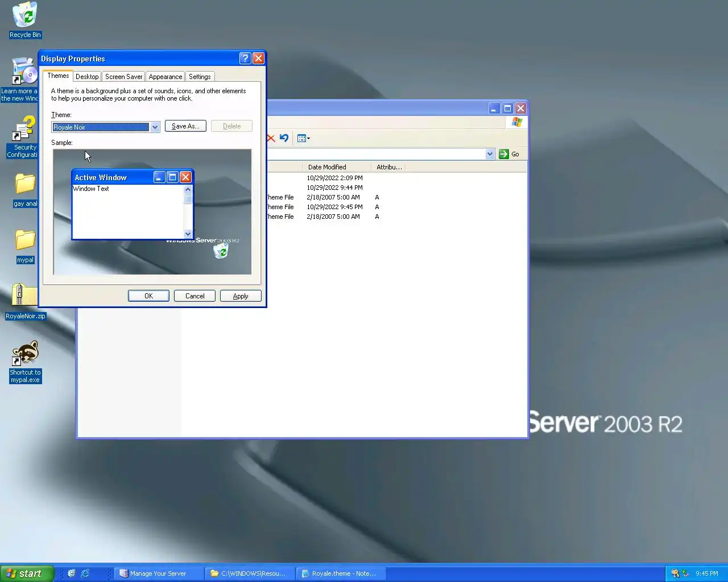Switch to C:\WINDOWS\Resou... taskbar item
This screenshot has width=728, height=582.
[250, 573]
